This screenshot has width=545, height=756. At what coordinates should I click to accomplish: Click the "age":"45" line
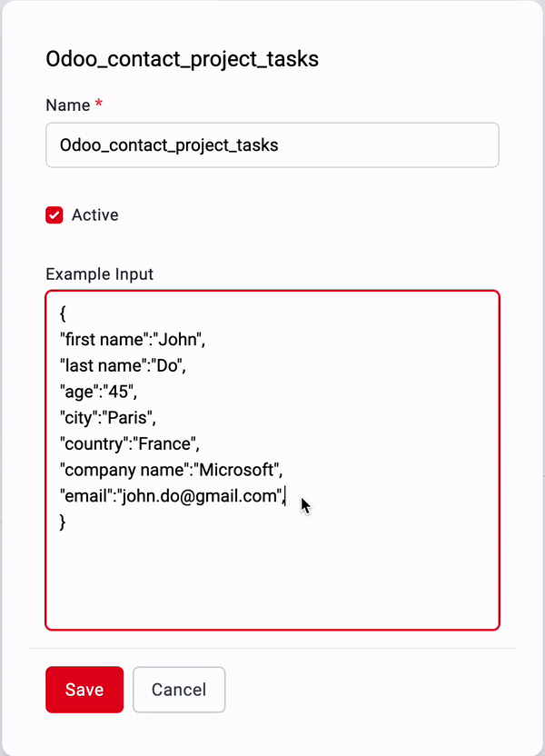[x=98, y=392]
